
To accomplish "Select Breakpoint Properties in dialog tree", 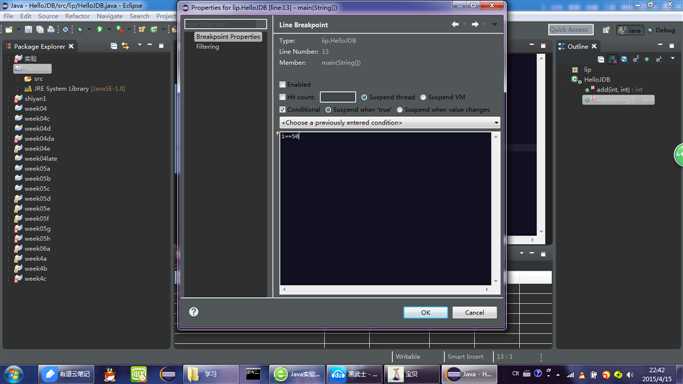I will pos(228,37).
